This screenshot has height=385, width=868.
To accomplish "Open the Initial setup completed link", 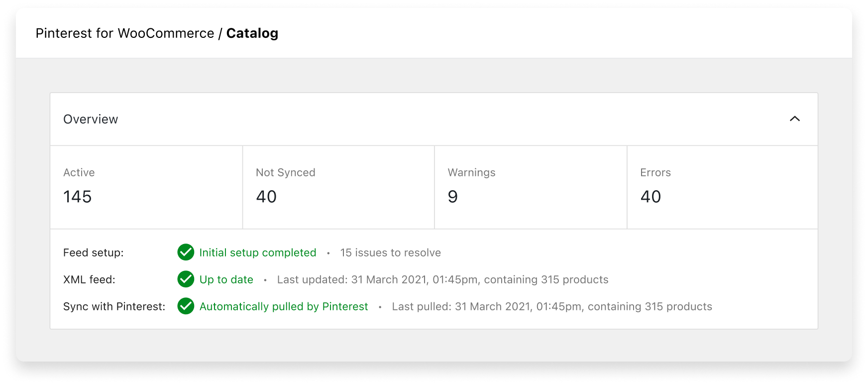I will 257,253.
